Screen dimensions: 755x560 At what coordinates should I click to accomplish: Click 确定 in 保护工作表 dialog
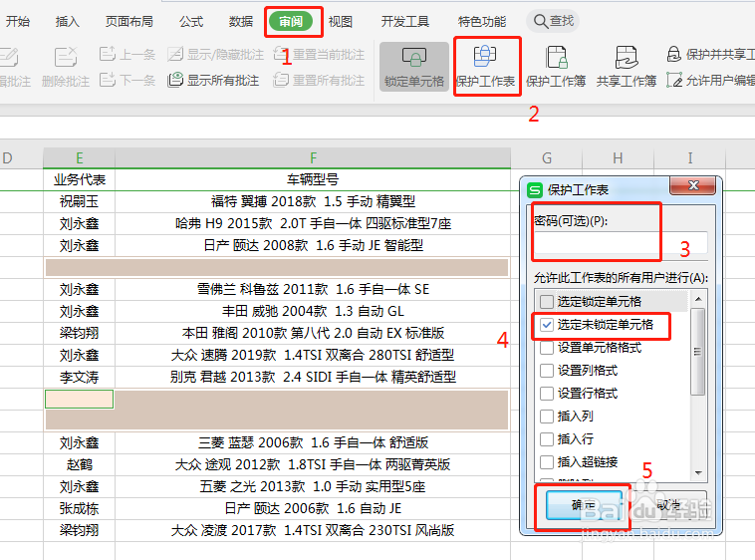pyautogui.click(x=584, y=505)
